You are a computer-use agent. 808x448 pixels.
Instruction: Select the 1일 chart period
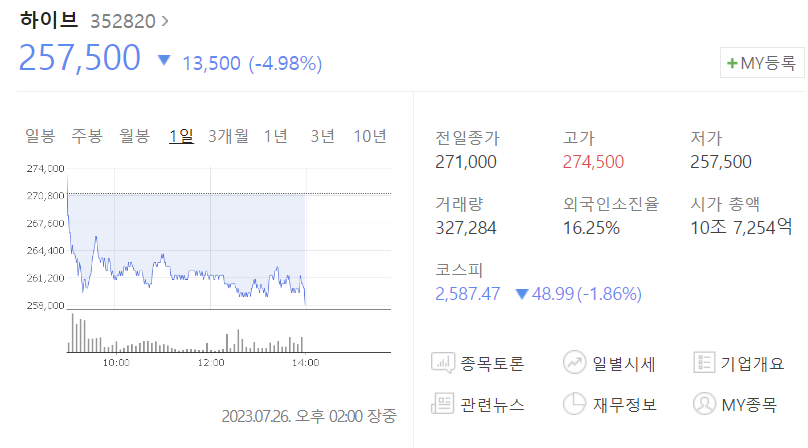[x=181, y=136]
